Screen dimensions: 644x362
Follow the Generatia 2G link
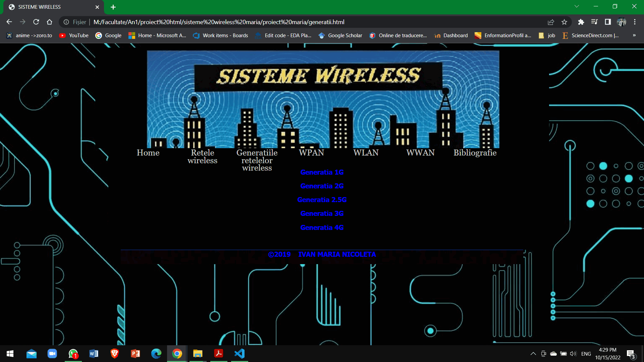pos(322,186)
